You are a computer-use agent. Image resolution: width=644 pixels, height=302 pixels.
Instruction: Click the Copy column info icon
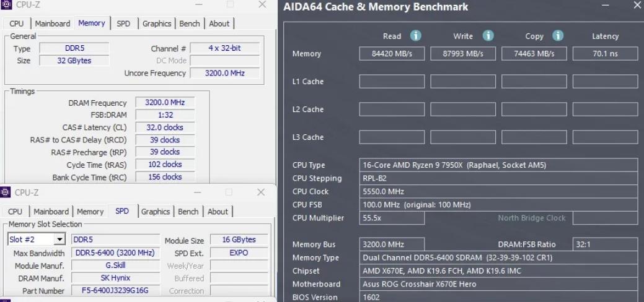(x=557, y=36)
